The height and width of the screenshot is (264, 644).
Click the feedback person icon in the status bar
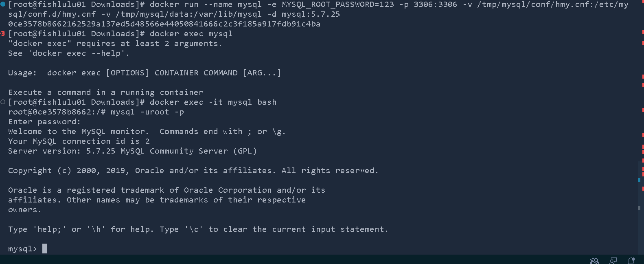click(613, 261)
